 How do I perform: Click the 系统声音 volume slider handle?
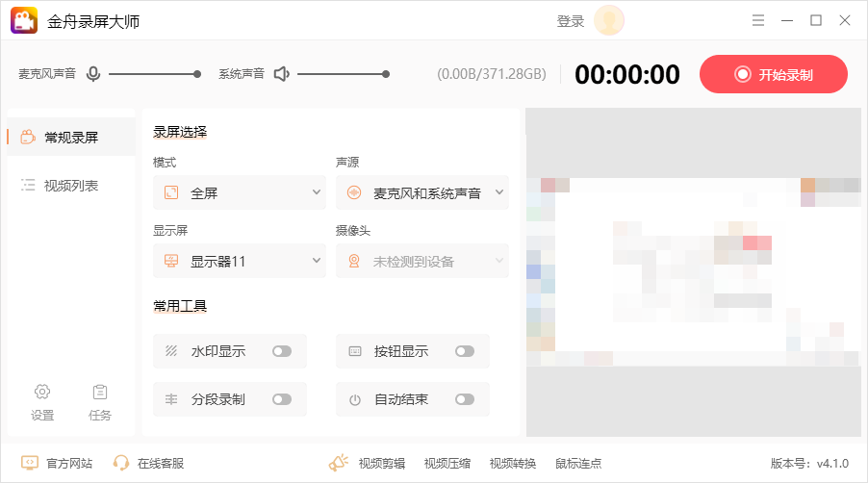click(386, 74)
